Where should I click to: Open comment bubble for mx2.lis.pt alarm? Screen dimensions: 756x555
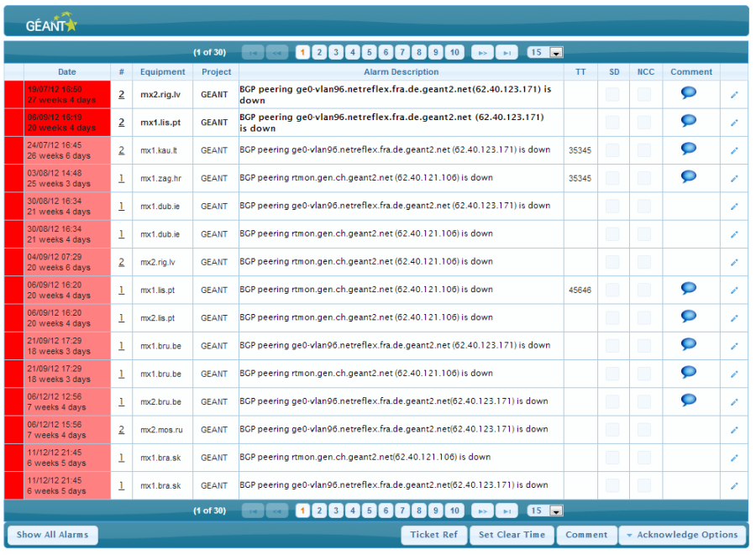click(688, 316)
